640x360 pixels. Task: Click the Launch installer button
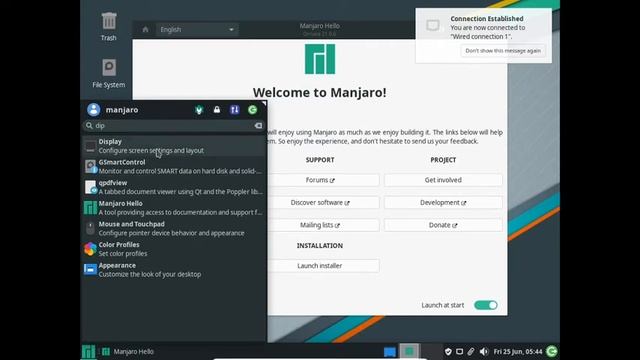(x=320, y=266)
